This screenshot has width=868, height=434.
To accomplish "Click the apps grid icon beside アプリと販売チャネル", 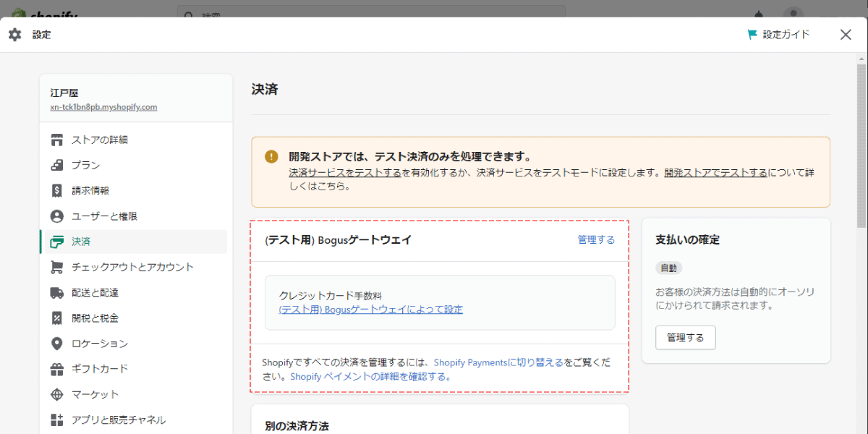I will (57, 420).
